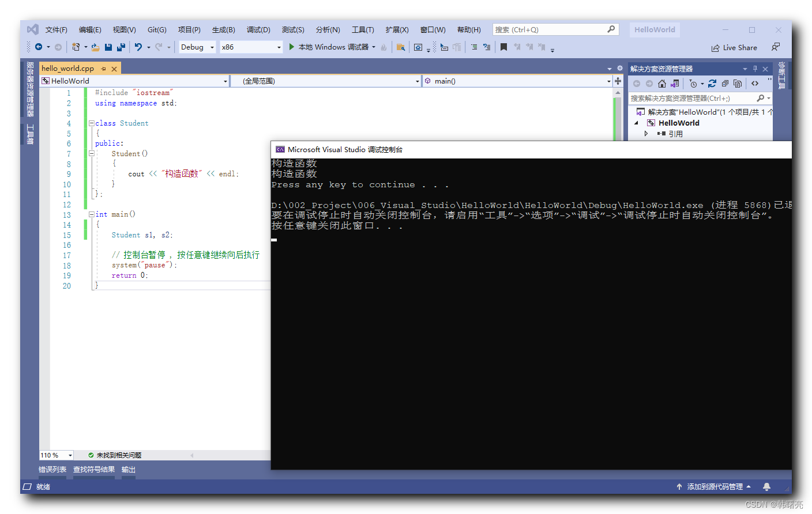
Task: Click the Visual Studio logo icon
Action: pyautogui.click(x=33, y=29)
